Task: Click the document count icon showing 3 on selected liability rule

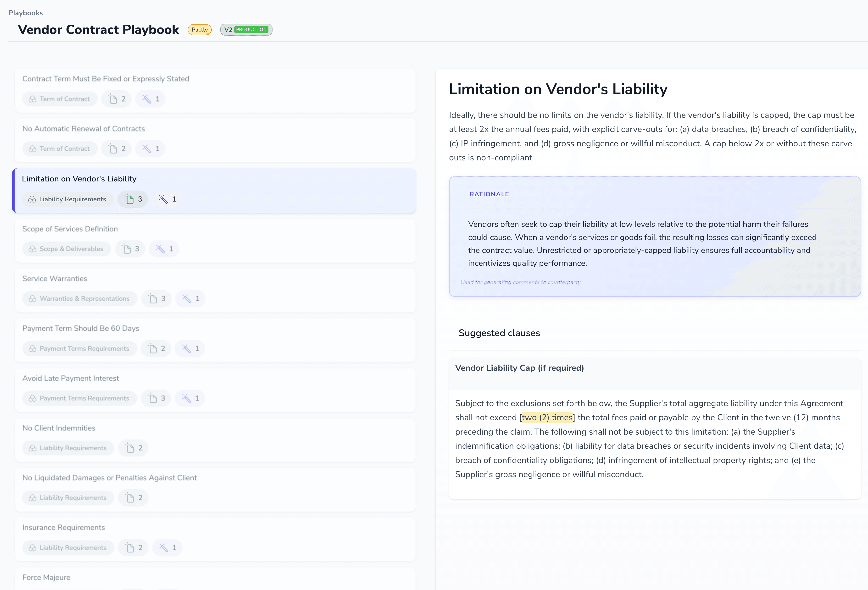Action: [x=133, y=199]
